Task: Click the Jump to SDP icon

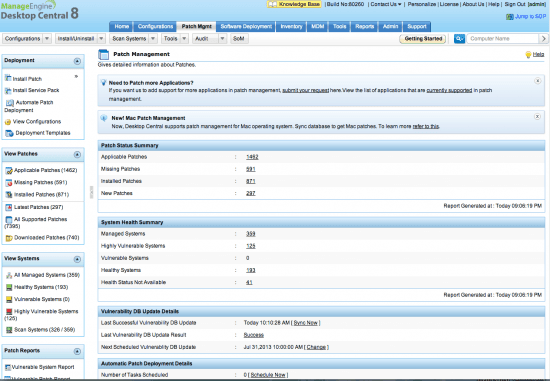Action: point(510,16)
